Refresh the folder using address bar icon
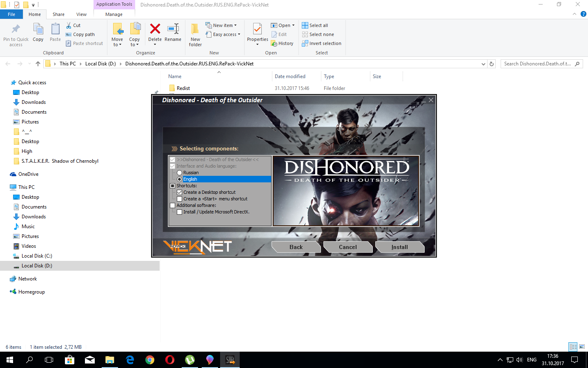 click(x=492, y=64)
